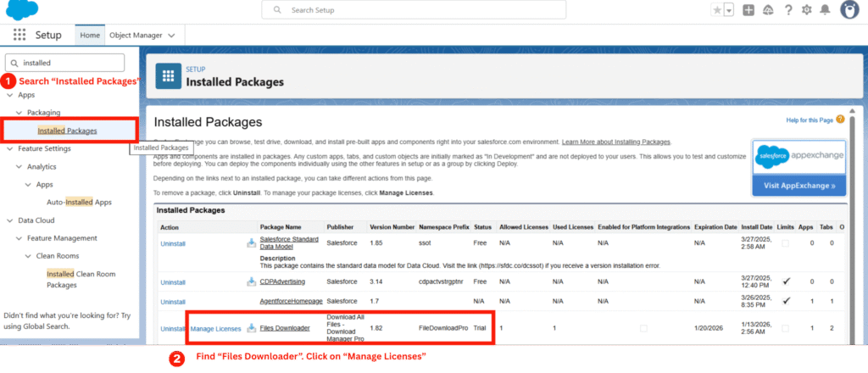Open the Object Manager tab dropdown chevron
The width and height of the screenshot is (868, 373).
171,35
